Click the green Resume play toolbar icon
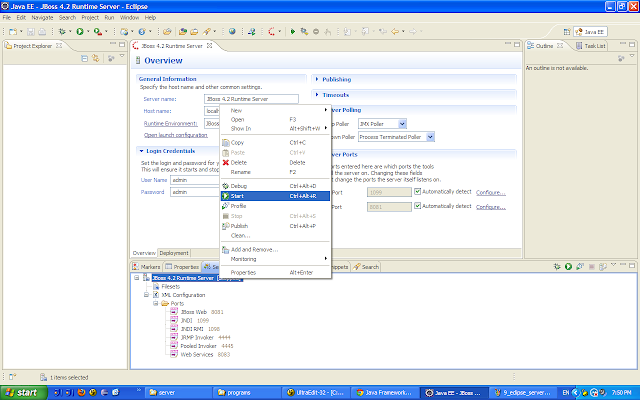Image resolution: width=640 pixels, height=400 pixels. [x=293, y=31]
